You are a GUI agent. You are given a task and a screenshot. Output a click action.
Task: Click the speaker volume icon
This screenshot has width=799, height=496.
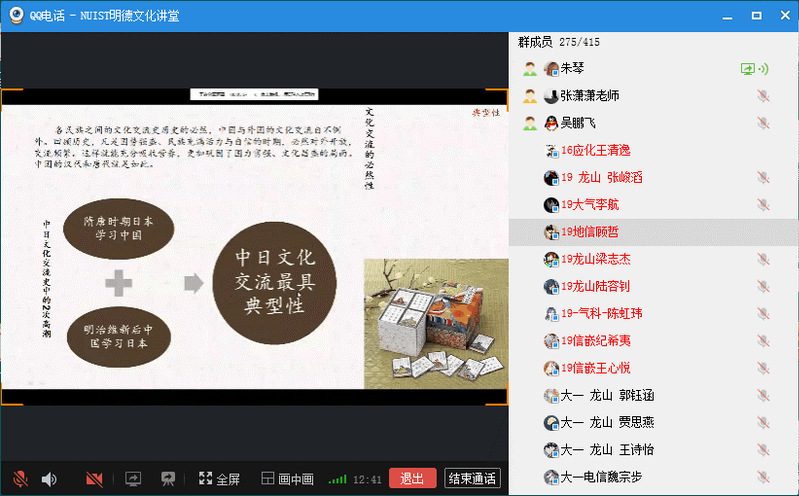(x=49, y=479)
